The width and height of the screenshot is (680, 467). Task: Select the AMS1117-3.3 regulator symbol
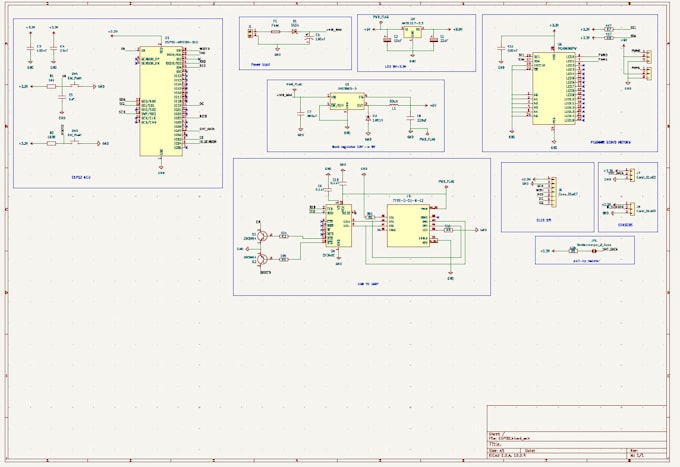tap(412, 32)
